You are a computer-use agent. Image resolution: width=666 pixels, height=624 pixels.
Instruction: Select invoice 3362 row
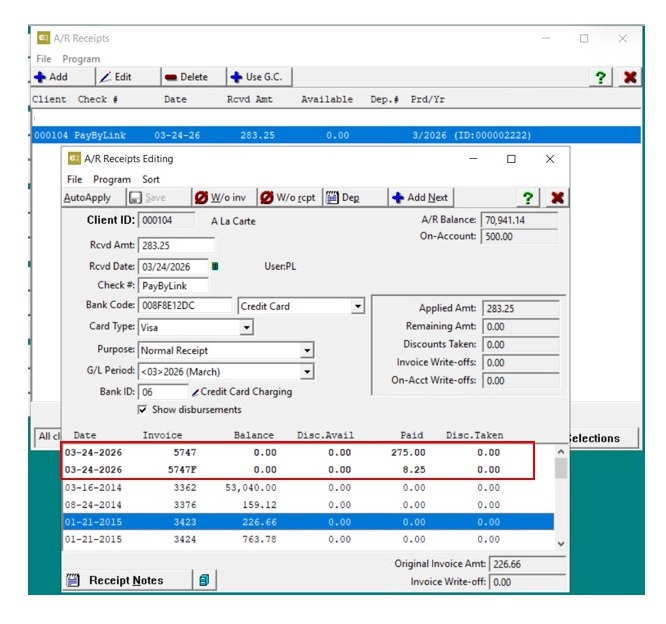click(308, 488)
